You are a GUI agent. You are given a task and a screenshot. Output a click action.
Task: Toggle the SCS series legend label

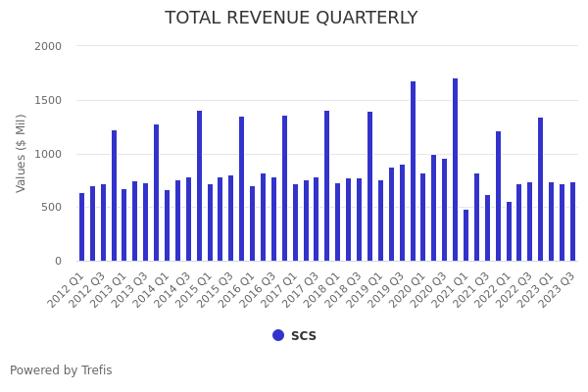[x=303, y=336]
